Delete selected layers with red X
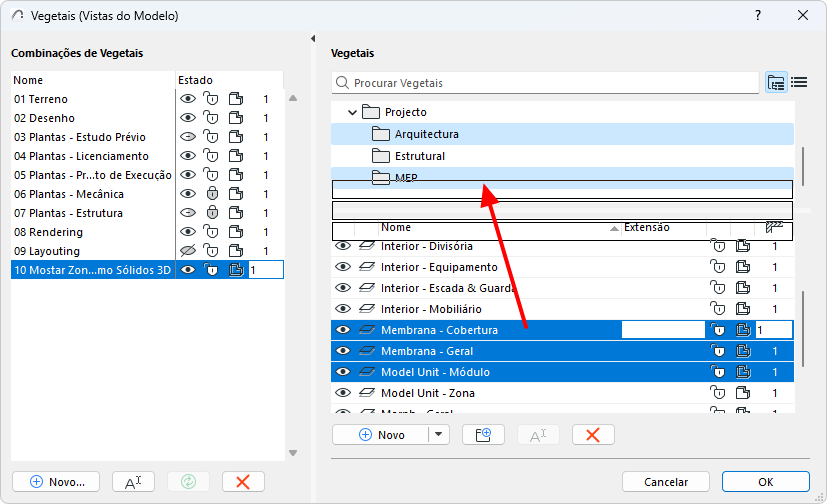 pyautogui.click(x=593, y=435)
